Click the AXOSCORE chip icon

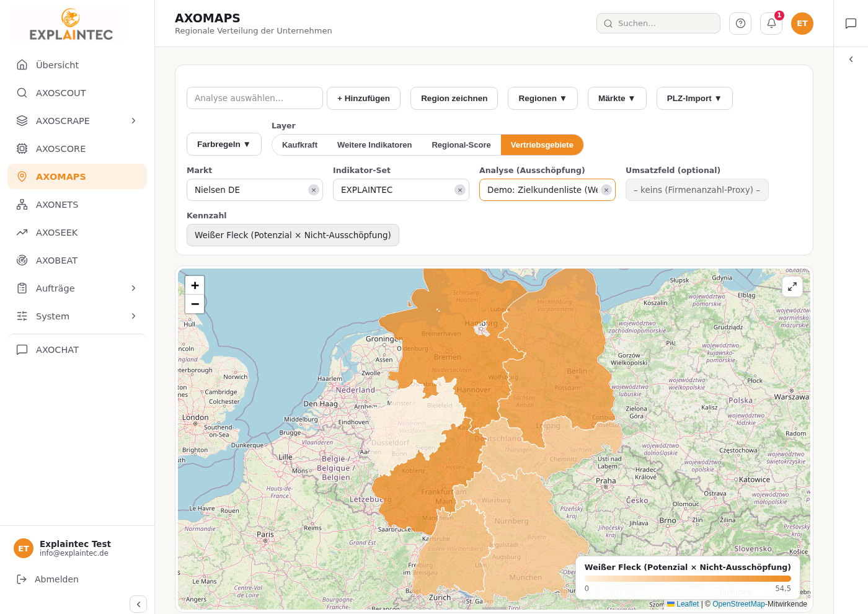click(22, 149)
